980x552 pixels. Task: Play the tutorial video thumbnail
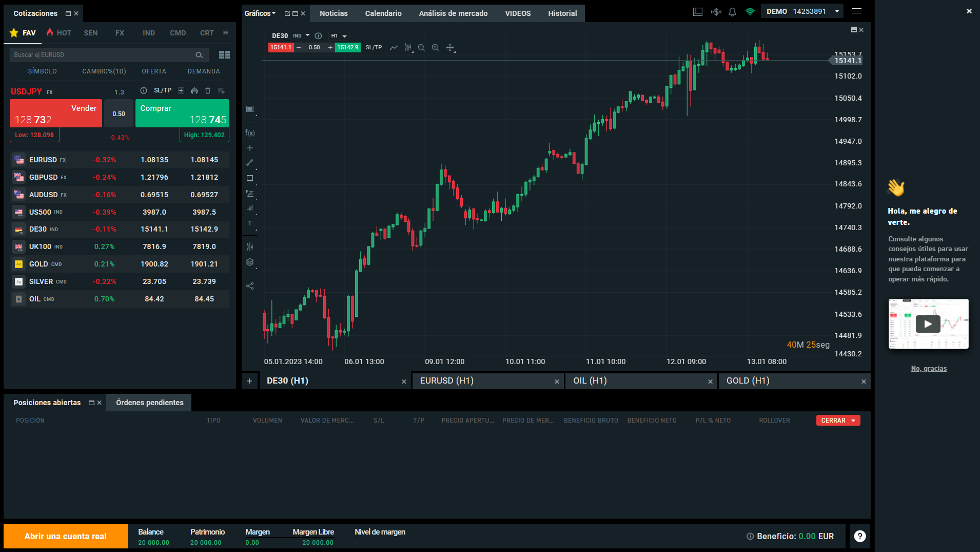[x=928, y=324]
